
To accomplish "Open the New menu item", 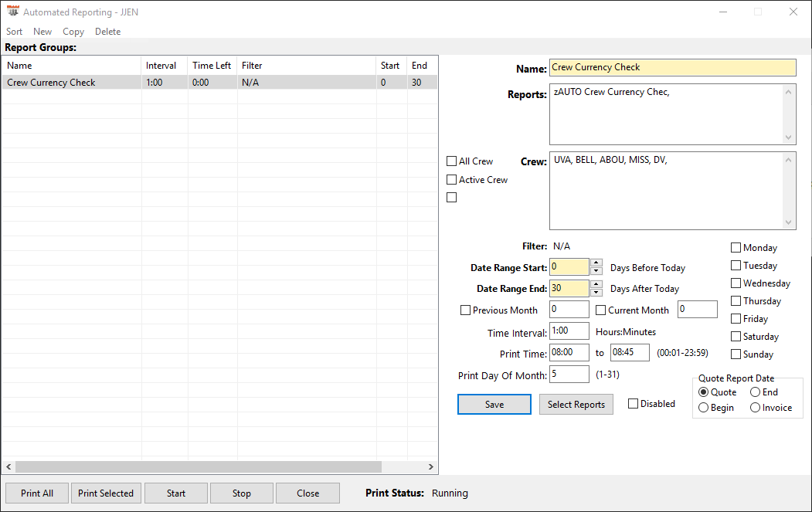I will click(42, 32).
